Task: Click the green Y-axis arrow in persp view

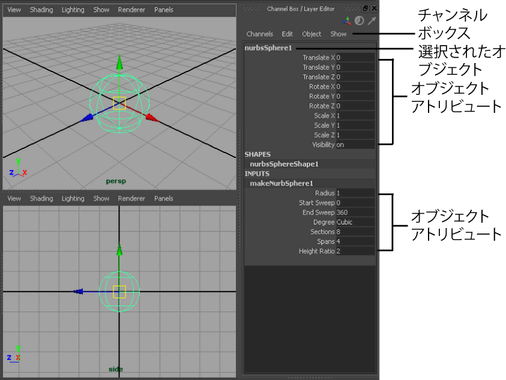Action: click(x=119, y=63)
